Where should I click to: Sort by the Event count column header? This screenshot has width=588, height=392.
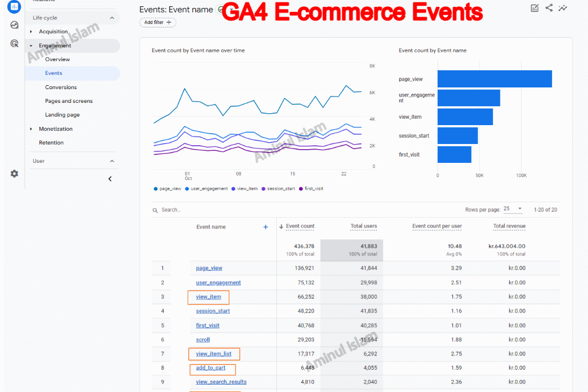point(300,226)
